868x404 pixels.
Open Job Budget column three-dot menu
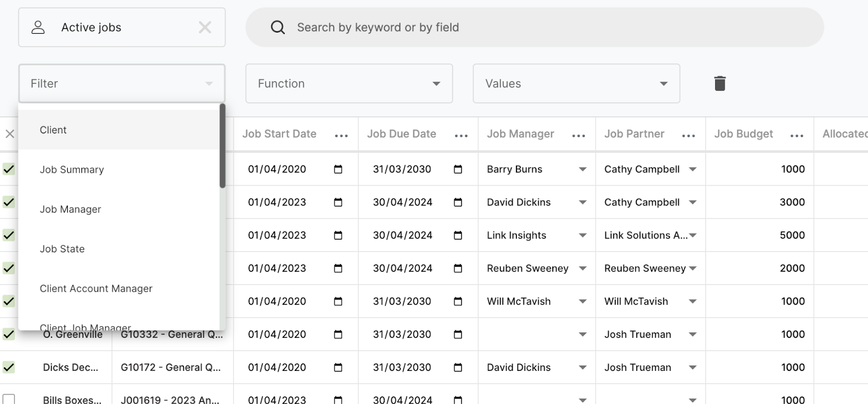pos(796,135)
